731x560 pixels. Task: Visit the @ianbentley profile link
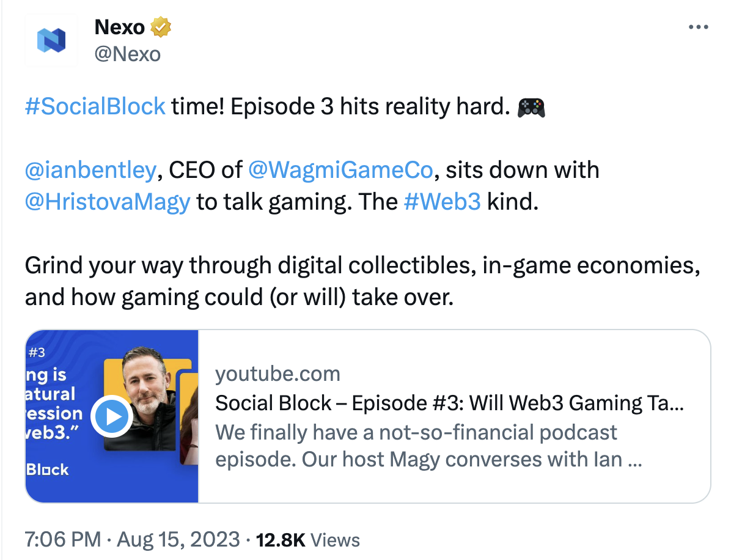click(89, 170)
